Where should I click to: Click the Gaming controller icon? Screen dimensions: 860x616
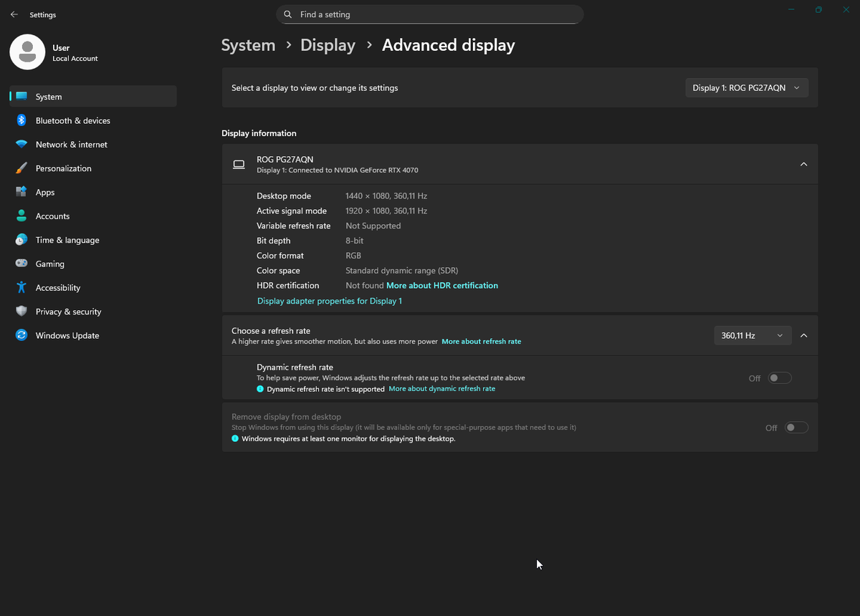(21, 264)
